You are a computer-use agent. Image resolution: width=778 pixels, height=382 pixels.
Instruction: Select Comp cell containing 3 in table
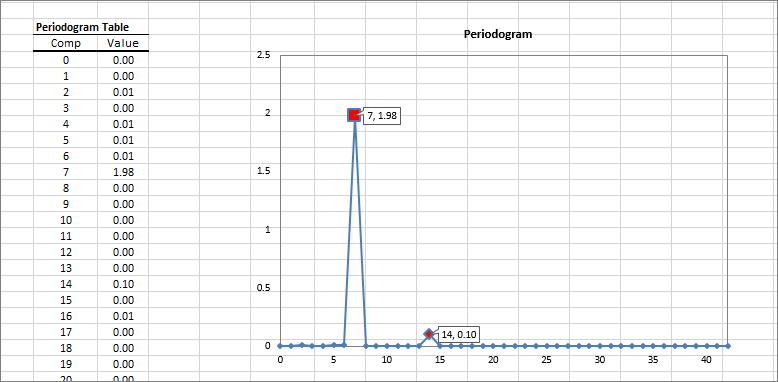[x=66, y=108]
